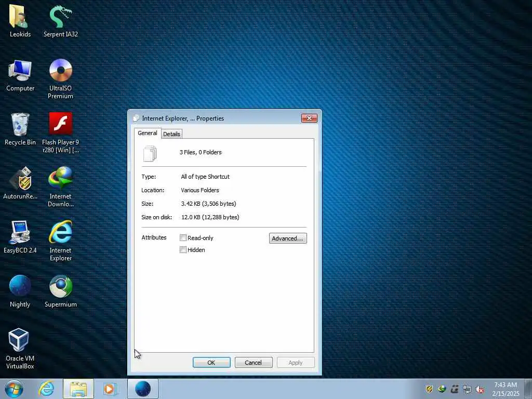Click the 'Various Folders' location value
The width and height of the screenshot is (532, 399).
click(200, 190)
